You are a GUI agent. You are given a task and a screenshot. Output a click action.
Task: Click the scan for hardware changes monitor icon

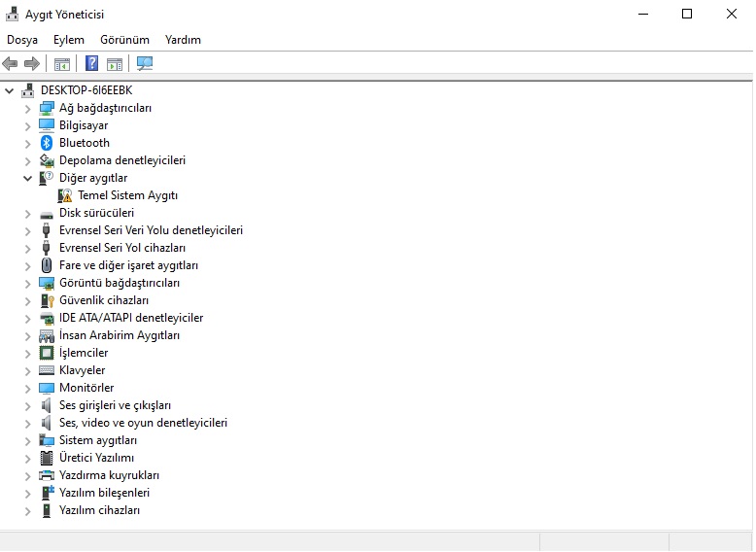coord(145,63)
